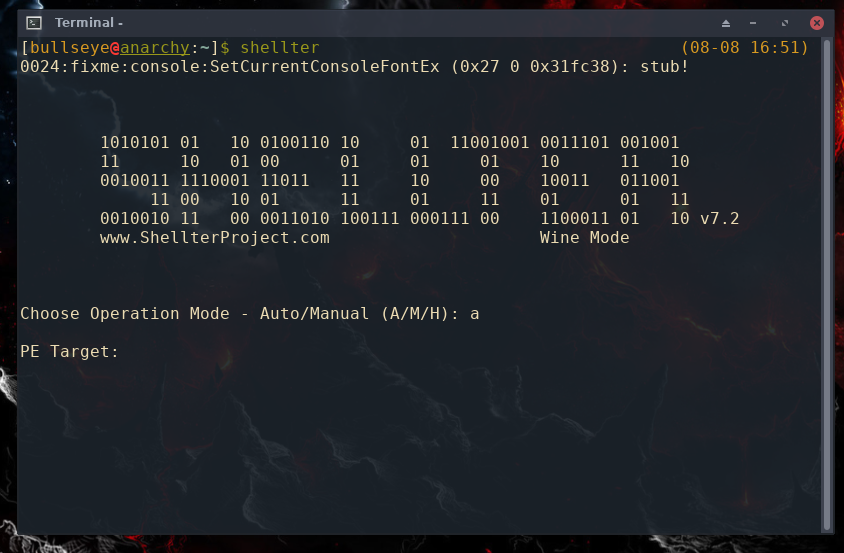Click the 'PE Target:' input prompt
The image size is (844, 553).
[69, 352]
